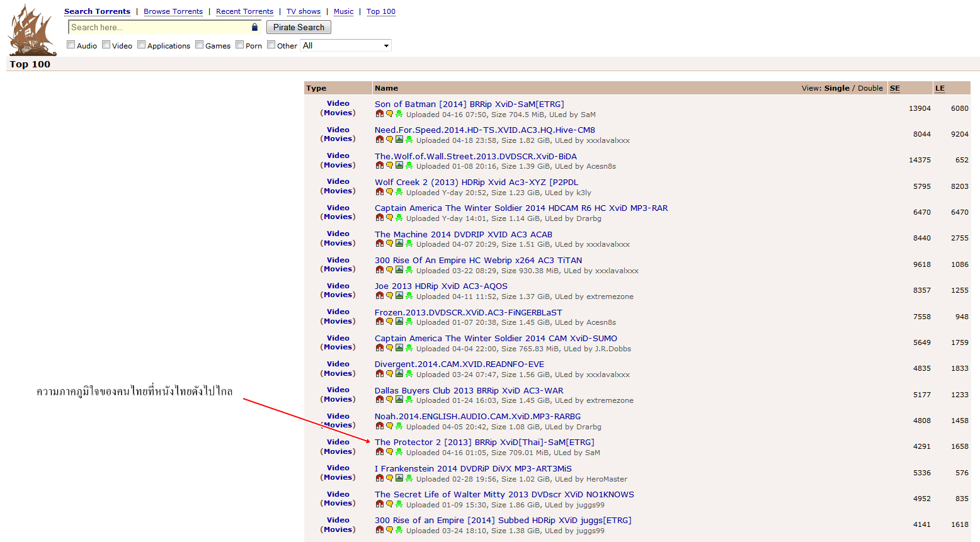This screenshot has width=980, height=542.
Task: Open Dallas Buyers Club 2013 BRRip link
Action: [x=469, y=391]
